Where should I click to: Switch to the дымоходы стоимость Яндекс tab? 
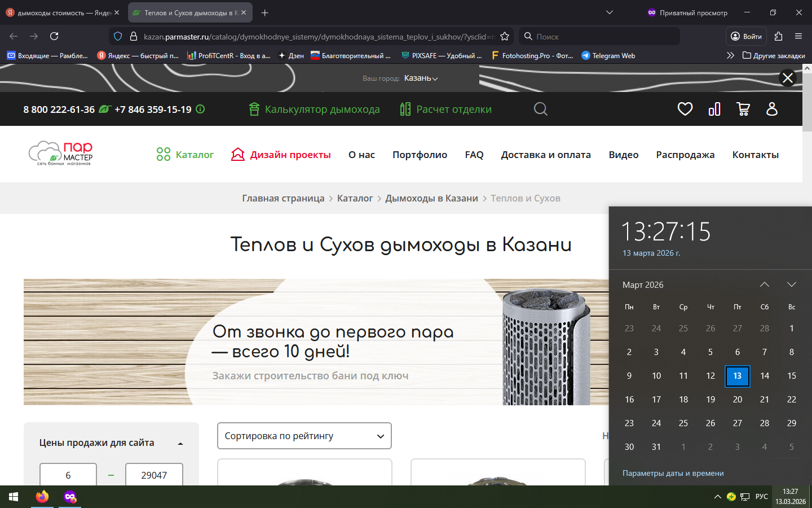click(62, 12)
